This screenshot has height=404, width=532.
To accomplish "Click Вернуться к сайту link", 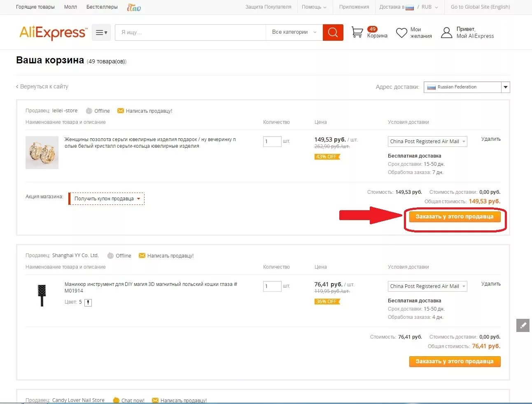I will [42, 86].
